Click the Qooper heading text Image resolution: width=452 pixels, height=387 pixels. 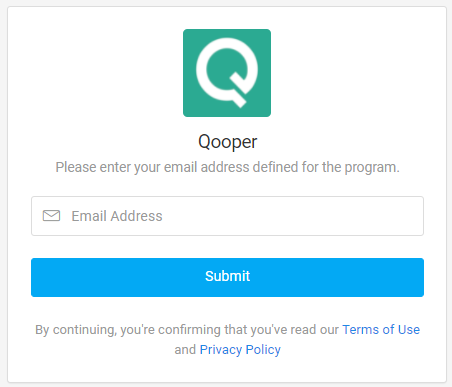[227, 142]
